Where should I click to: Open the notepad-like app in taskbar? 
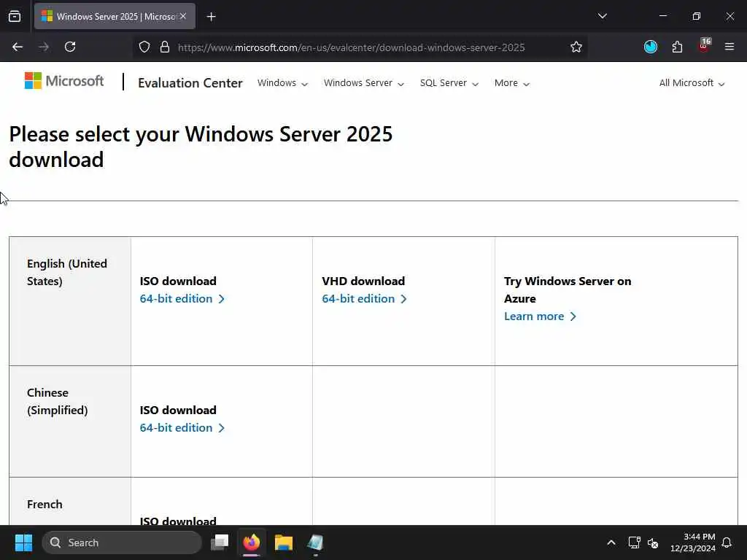coord(315,542)
